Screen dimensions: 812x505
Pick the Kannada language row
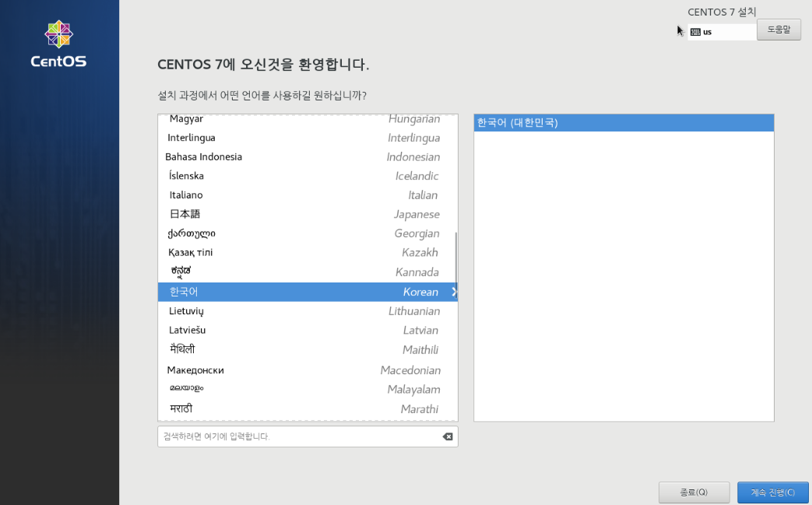(308, 272)
